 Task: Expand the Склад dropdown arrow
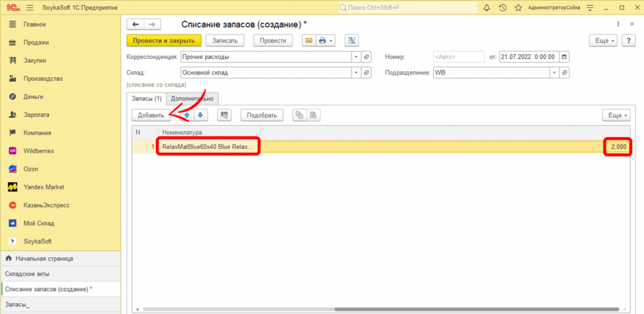[x=356, y=72]
